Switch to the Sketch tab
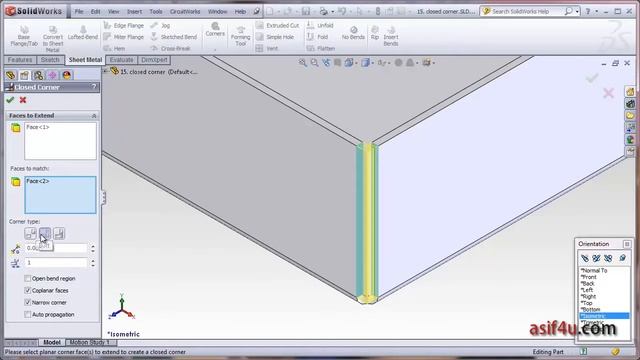Viewport: 640px width, 360px height. (50, 60)
